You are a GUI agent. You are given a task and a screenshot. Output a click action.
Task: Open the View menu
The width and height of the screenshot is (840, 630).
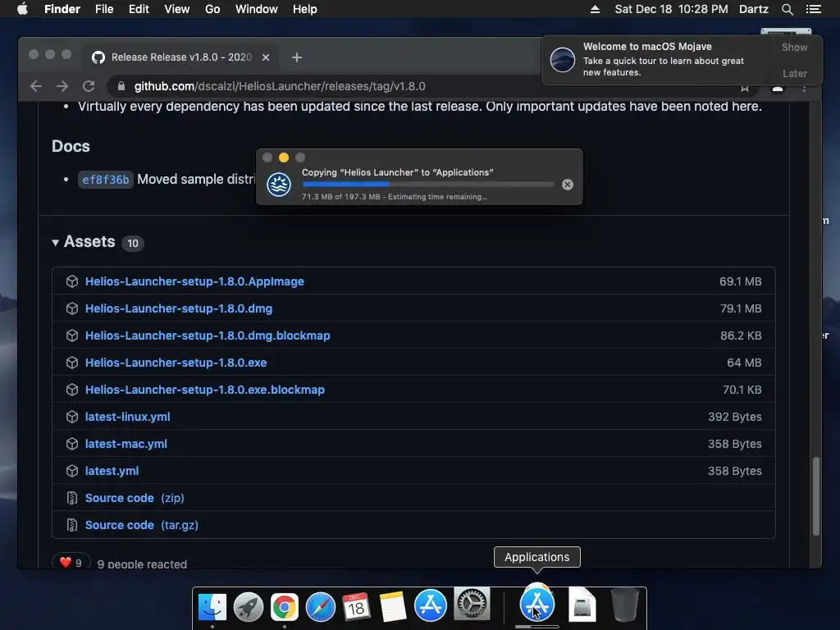pos(177,9)
